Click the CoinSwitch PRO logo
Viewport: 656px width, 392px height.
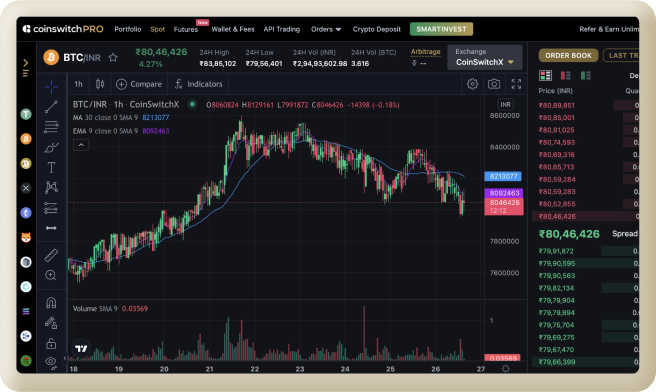(x=63, y=29)
